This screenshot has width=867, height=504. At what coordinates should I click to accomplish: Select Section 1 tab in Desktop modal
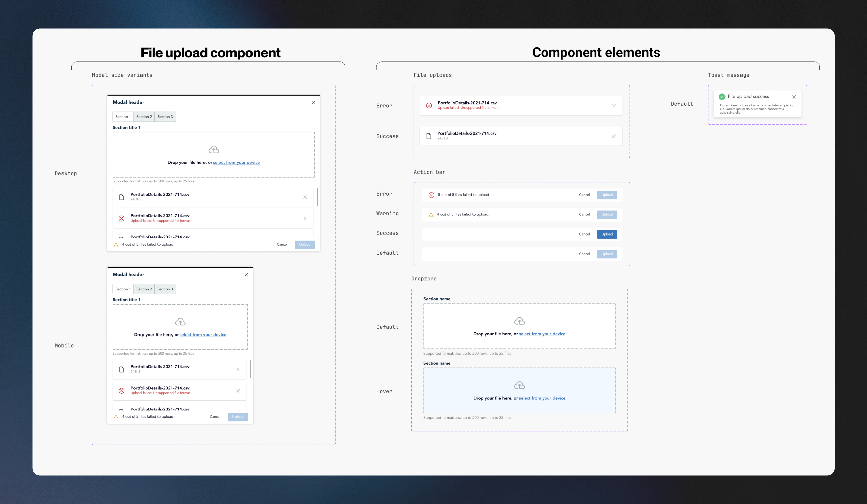(x=123, y=117)
